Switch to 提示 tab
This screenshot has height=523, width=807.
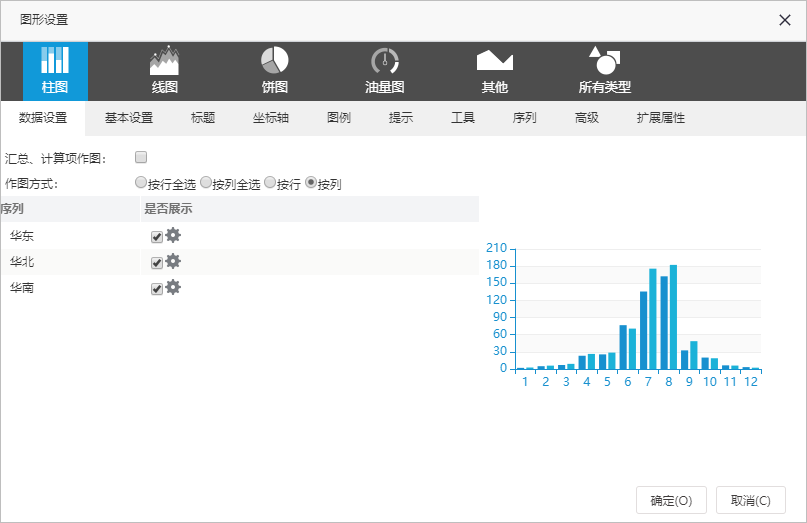point(401,118)
